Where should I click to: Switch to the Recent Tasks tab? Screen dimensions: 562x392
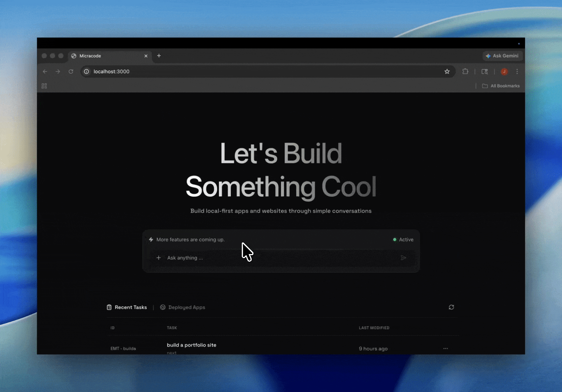pyautogui.click(x=127, y=307)
